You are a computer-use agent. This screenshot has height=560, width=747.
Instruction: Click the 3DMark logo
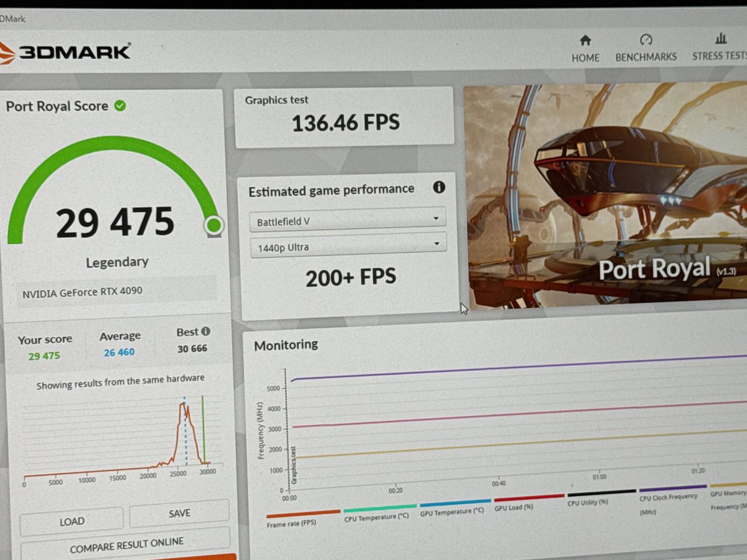point(65,52)
